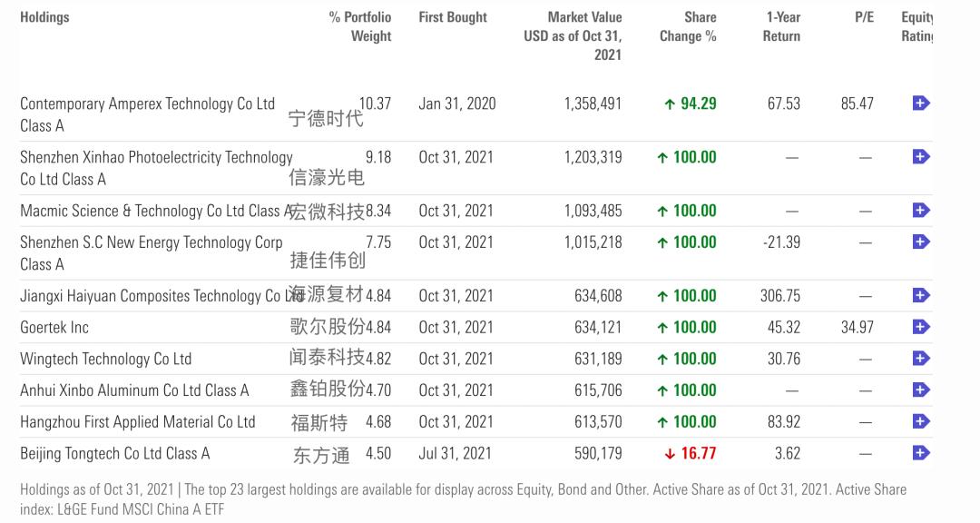Open Wingtech Technology equity rating icon

click(920, 359)
